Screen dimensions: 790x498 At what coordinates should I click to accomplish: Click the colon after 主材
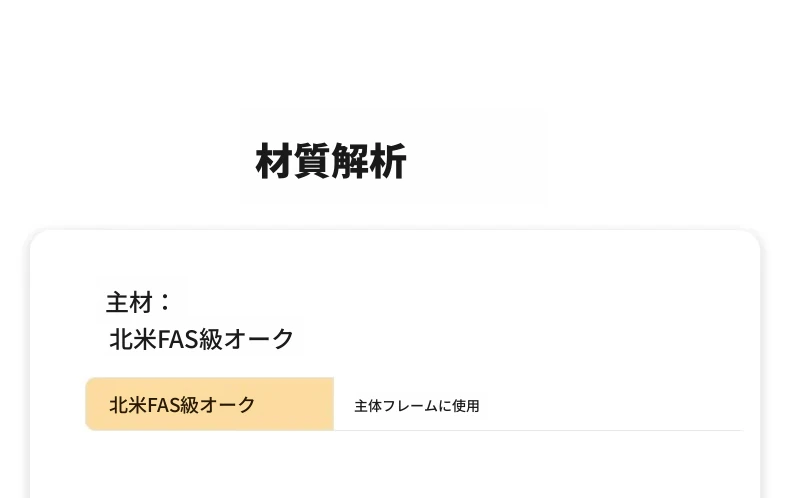click(164, 302)
